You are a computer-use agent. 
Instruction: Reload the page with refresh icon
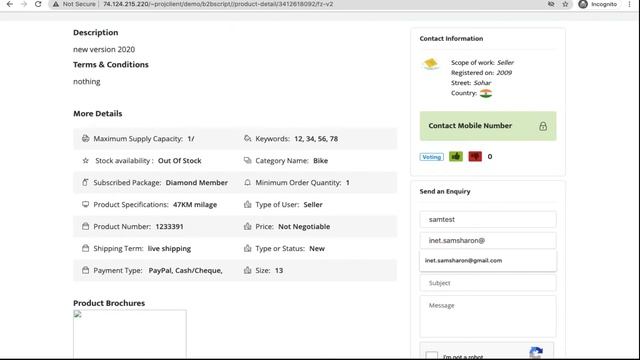click(x=38, y=4)
